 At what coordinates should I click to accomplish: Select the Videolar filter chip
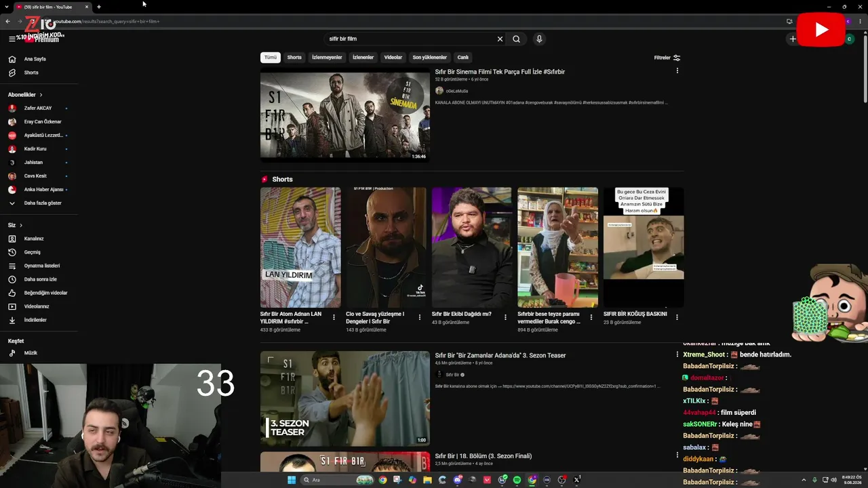pyautogui.click(x=393, y=58)
